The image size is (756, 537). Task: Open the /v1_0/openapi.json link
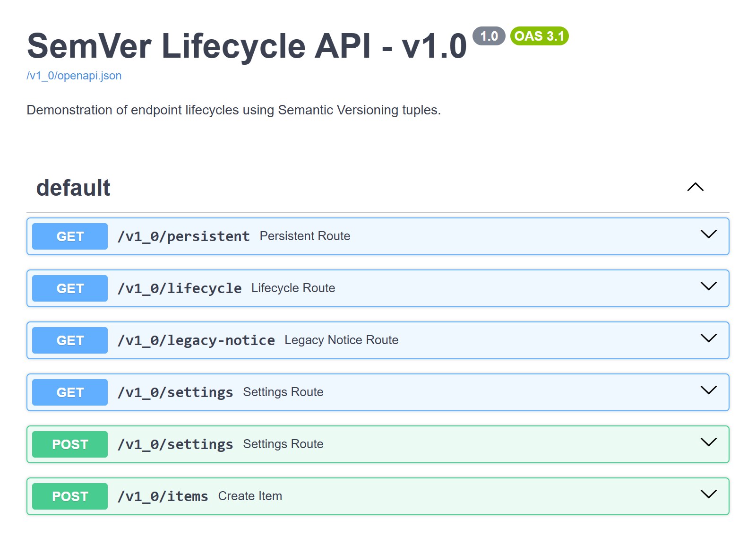click(x=74, y=76)
